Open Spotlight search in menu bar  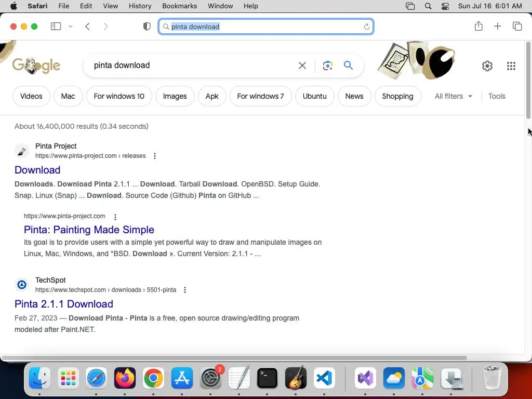tap(428, 6)
